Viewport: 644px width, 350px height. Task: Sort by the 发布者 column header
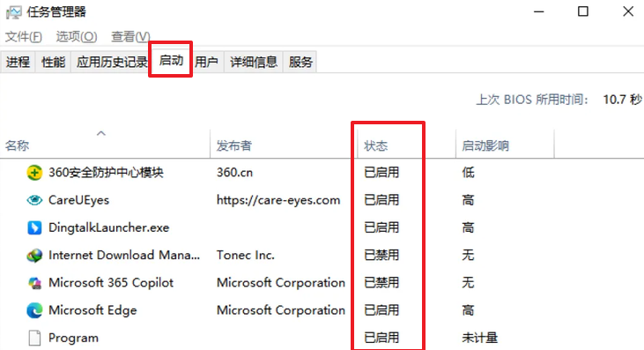[x=284, y=145]
